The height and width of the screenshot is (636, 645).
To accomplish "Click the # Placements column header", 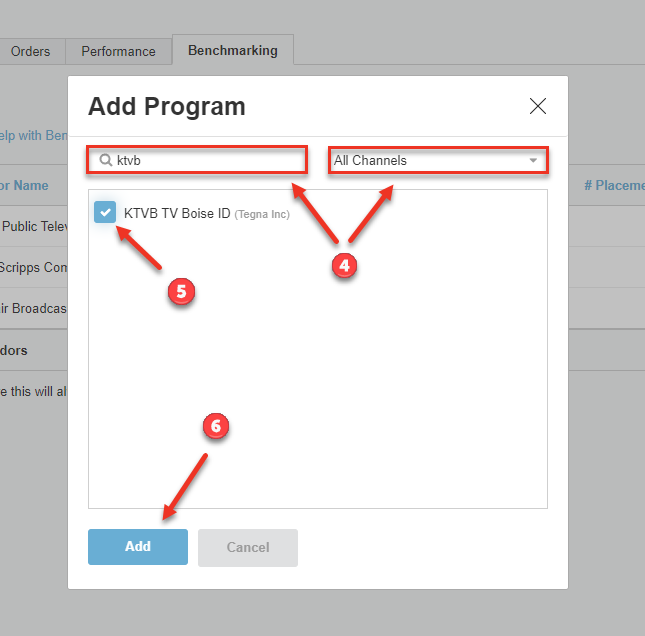I will (x=612, y=185).
